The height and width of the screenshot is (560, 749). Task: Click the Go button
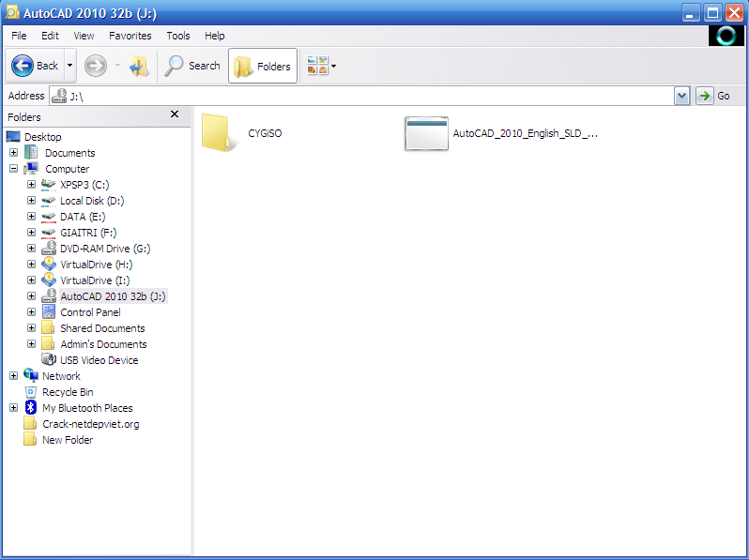(x=713, y=96)
